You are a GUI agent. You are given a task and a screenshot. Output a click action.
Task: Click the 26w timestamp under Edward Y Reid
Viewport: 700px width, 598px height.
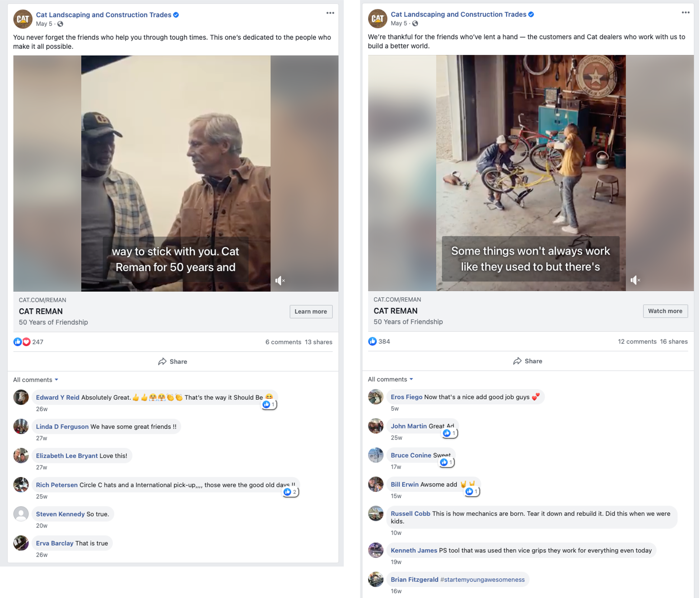click(42, 409)
